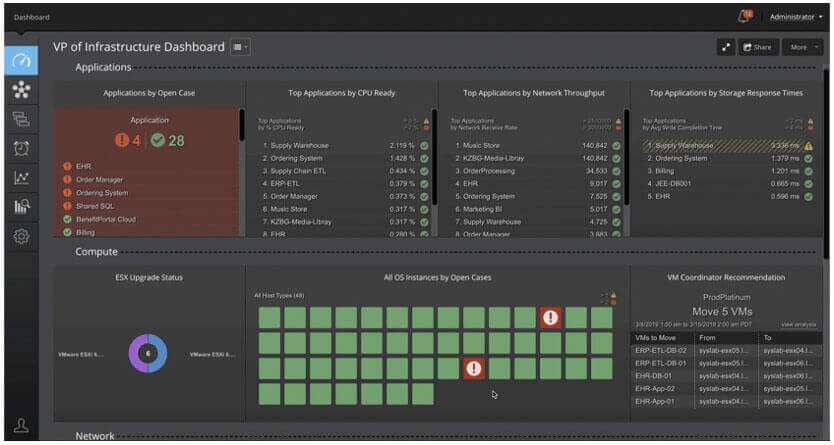Screen dimensions: 834x445
Task: Click the All Host Types (49) label
Action: click(x=279, y=296)
